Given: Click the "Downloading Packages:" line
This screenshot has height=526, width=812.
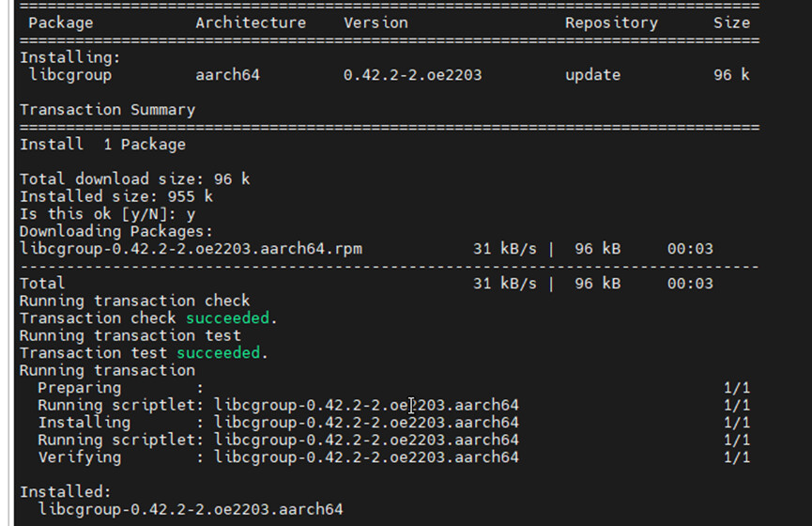Looking at the screenshot, I should (x=116, y=231).
